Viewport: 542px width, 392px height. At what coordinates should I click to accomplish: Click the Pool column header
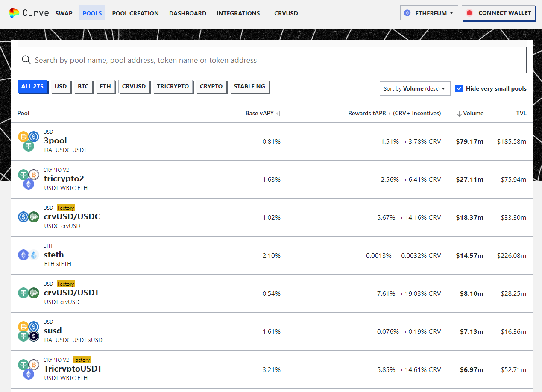tap(23, 114)
